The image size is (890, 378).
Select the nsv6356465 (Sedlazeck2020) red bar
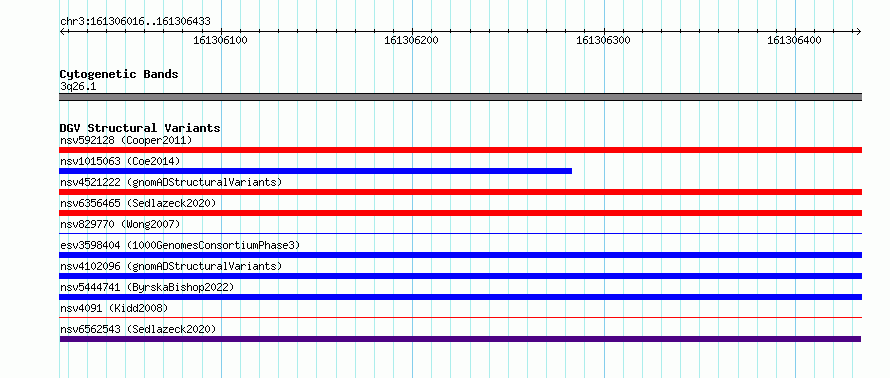460,213
